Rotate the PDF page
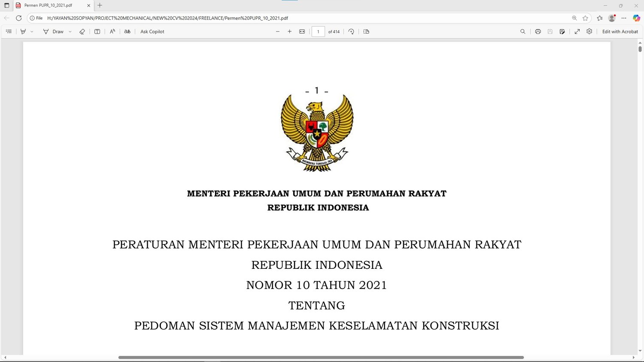The height and width of the screenshot is (362, 644). (351, 31)
